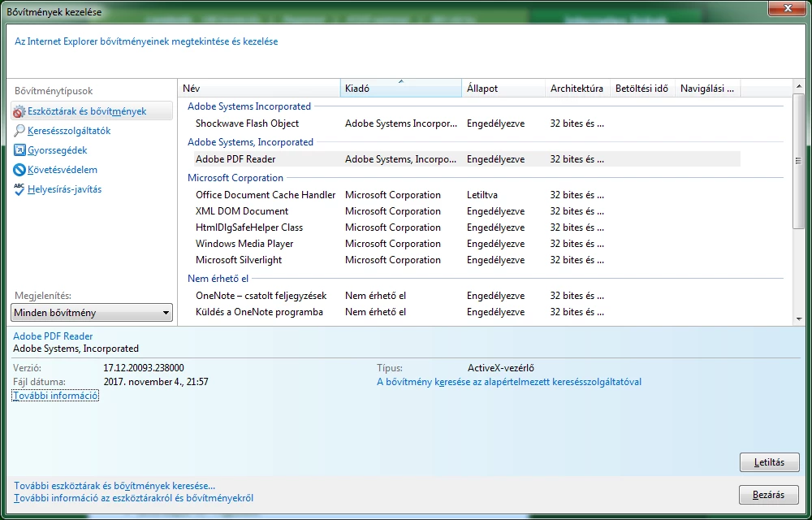Switch to Követésvédelem list
The height and width of the screenshot is (520, 812).
[63, 169]
